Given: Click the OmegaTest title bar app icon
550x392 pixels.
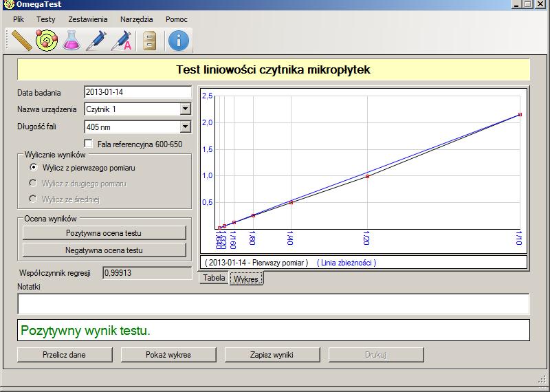Looking at the screenshot, I should click(8, 5).
